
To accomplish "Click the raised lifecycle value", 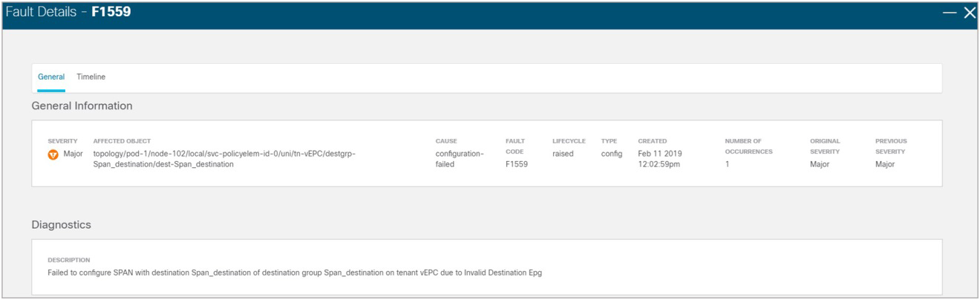I will click(x=563, y=154).
